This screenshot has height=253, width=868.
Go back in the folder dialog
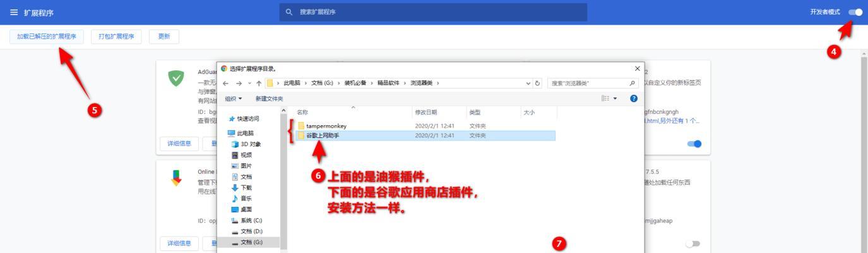(x=225, y=83)
